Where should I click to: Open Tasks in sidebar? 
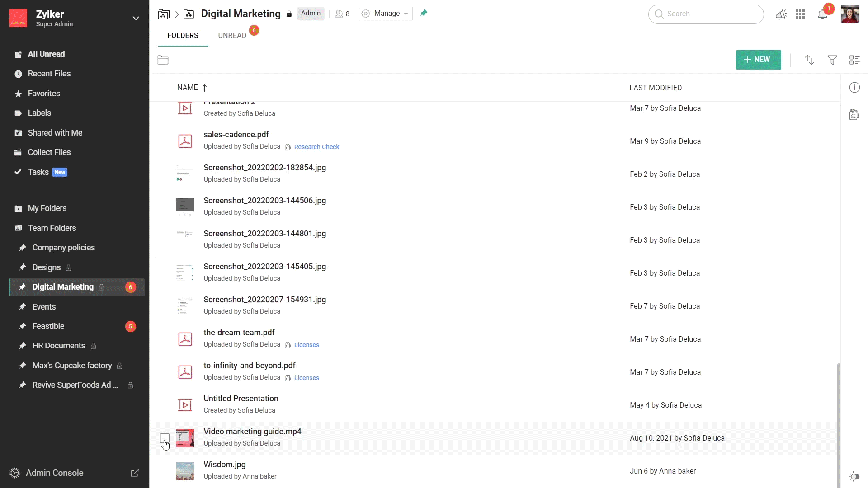pyautogui.click(x=38, y=172)
